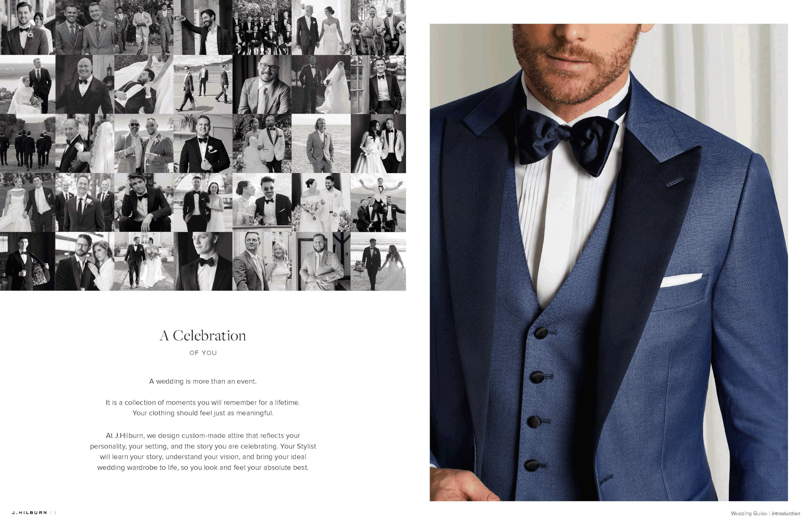Viewport: 812px width, 525px height.
Task: Open the large groomsmen group photo
Action: [x=261, y=27]
